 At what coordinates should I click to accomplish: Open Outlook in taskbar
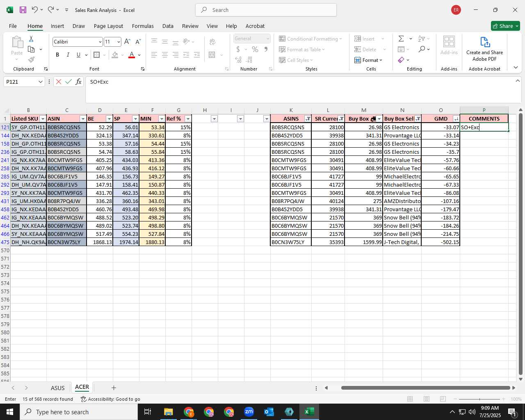point(269,412)
